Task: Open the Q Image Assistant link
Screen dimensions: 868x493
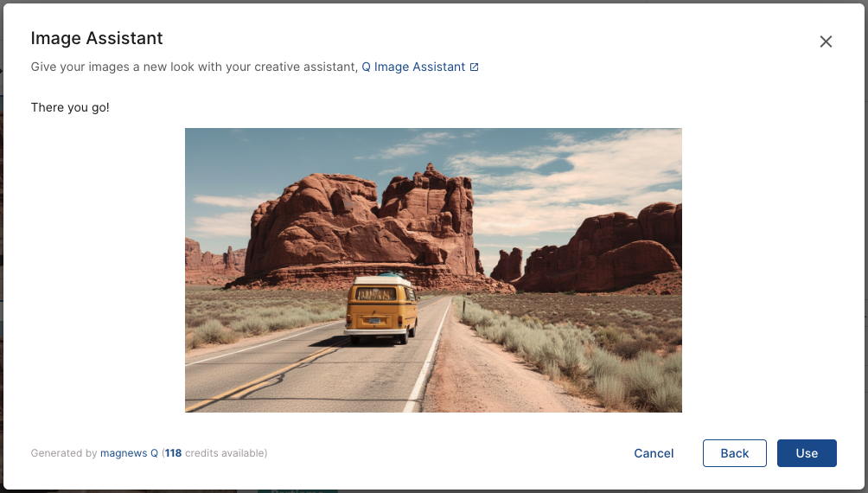Action: [x=413, y=67]
